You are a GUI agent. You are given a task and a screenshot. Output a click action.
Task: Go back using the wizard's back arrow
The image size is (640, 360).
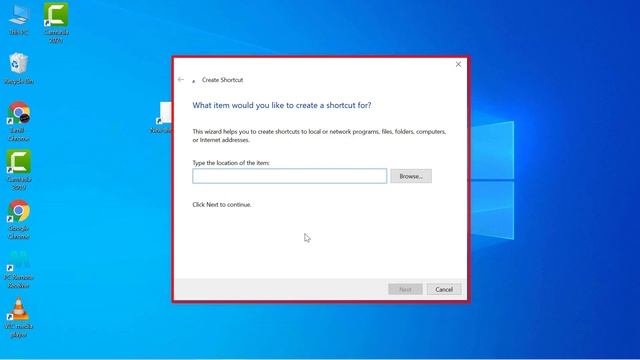(181, 80)
